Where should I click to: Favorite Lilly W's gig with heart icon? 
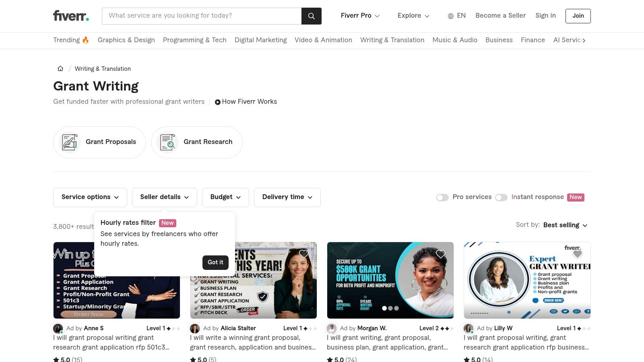pyautogui.click(x=578, y=254)
